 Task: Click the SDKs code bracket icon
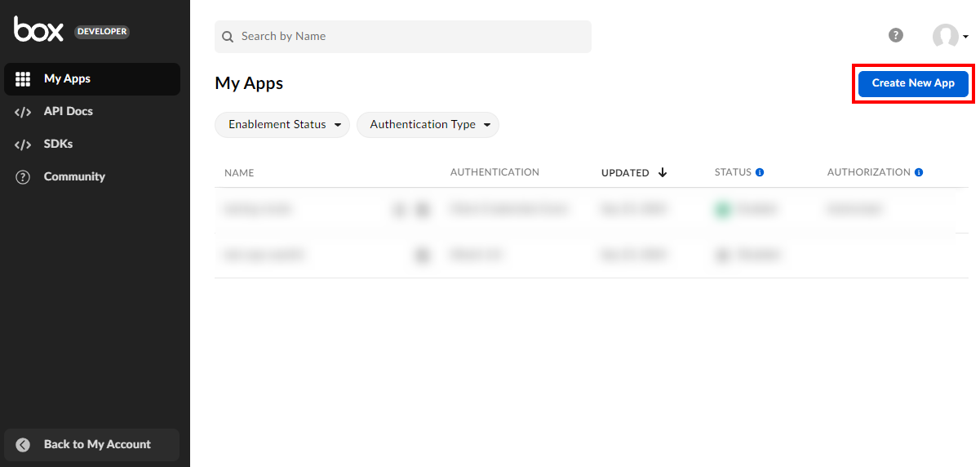pos(23,145)
